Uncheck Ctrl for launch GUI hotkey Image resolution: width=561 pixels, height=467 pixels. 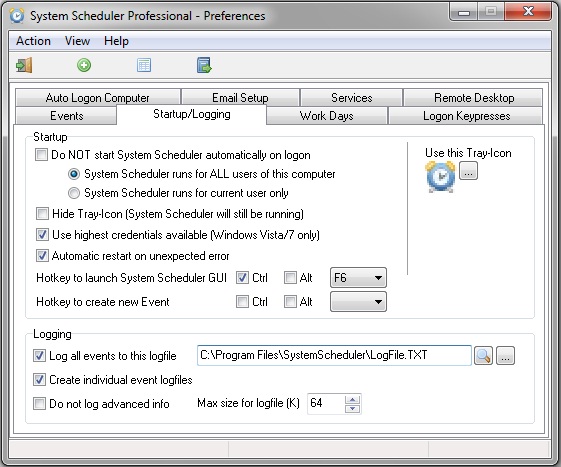pyautogui.click(x=242, y=278)
